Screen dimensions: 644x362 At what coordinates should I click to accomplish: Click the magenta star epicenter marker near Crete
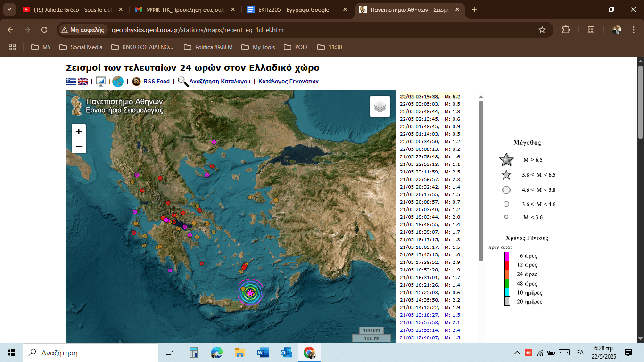pos(250,293)
